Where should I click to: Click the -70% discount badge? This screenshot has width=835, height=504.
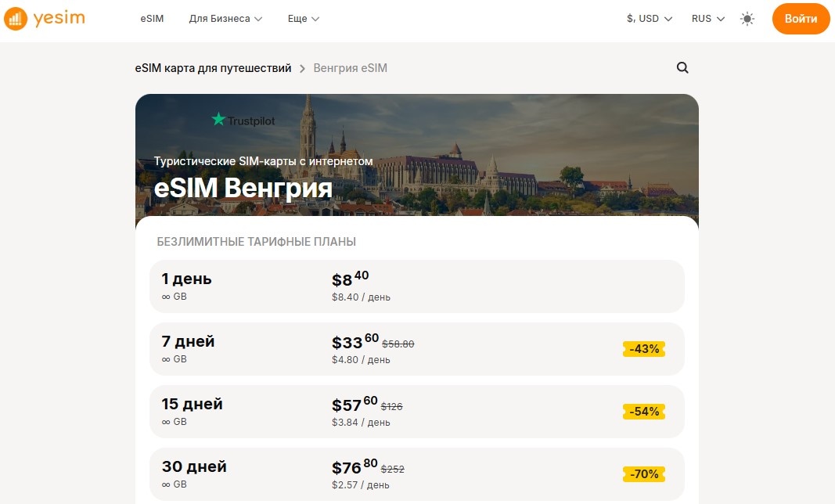tap(643, 473)
